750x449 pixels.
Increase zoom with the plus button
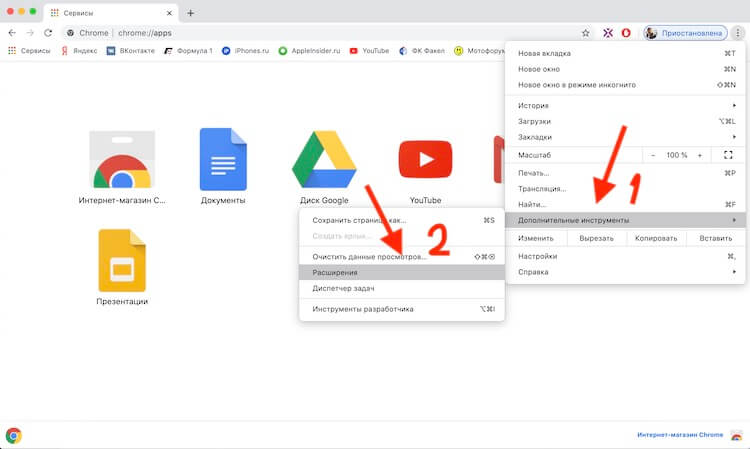coord(700,155)
